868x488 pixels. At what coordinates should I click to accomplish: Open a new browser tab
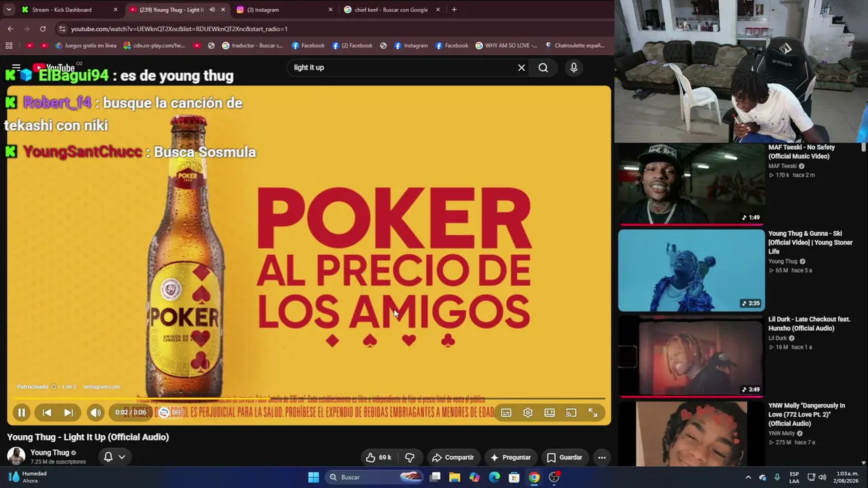(x=454, y=9)
